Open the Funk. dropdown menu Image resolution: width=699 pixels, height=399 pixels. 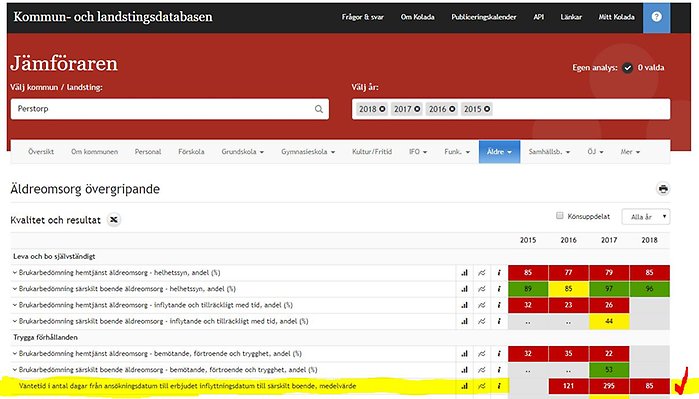(x=457, y=152)
